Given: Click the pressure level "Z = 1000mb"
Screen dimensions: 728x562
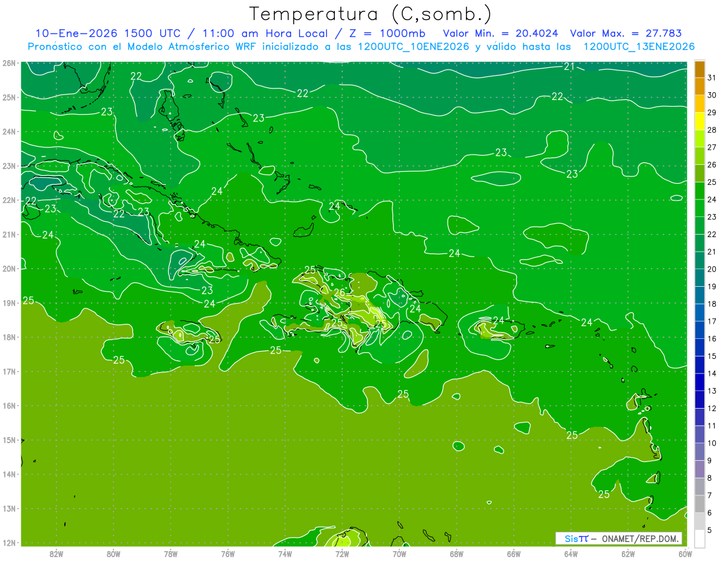Looking at the screenshot, I should click(x=389, y=33).
